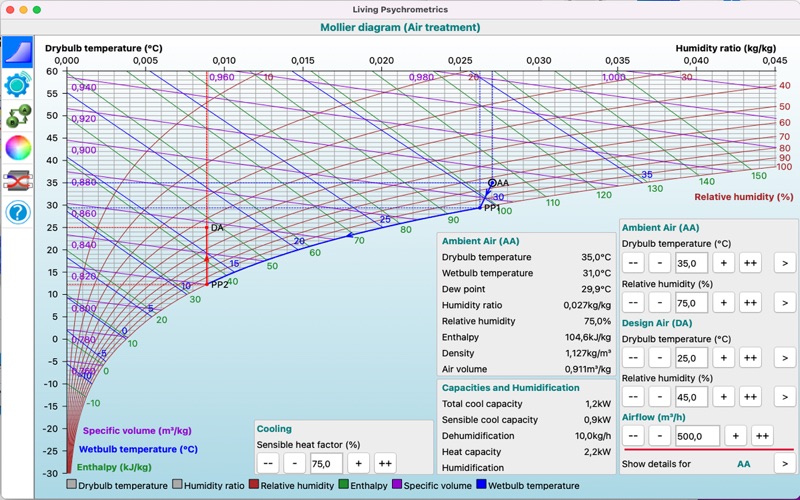
Task: Decrease Sensible heat factor with - button
Action: coord(294,463)
